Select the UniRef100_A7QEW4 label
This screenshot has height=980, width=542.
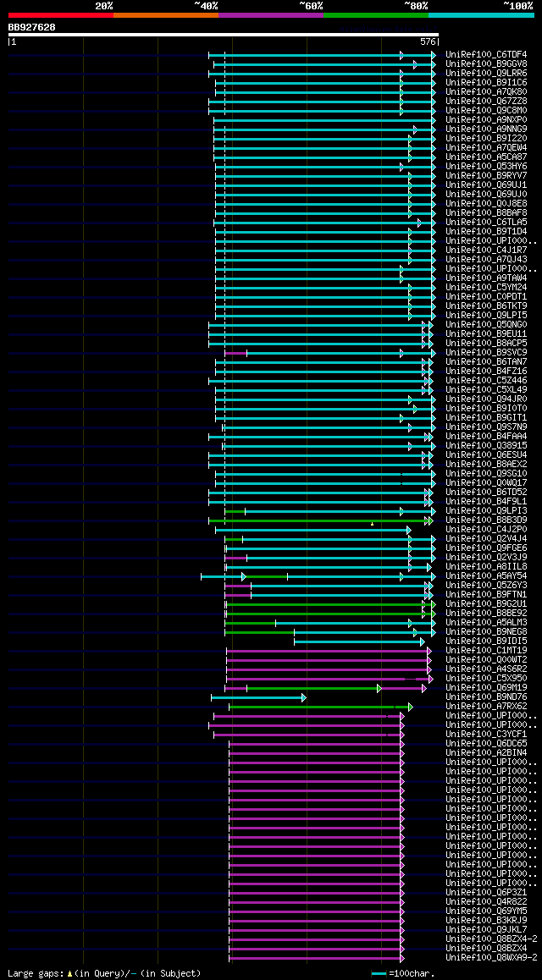click(486, 147)
